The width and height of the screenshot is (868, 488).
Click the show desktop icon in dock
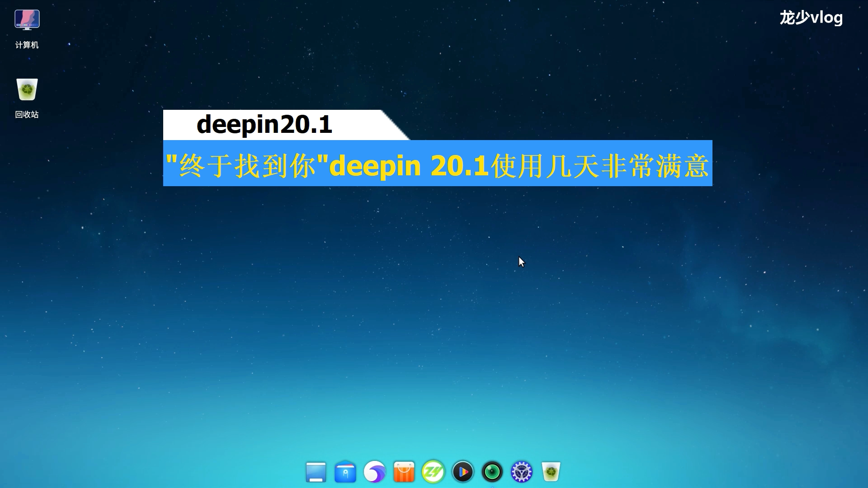316,472
